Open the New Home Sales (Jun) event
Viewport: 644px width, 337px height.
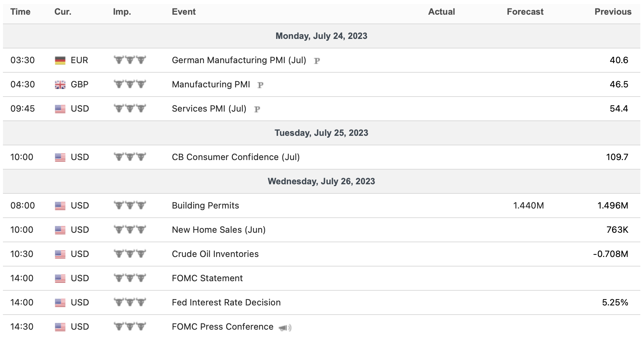coord(218,230)
